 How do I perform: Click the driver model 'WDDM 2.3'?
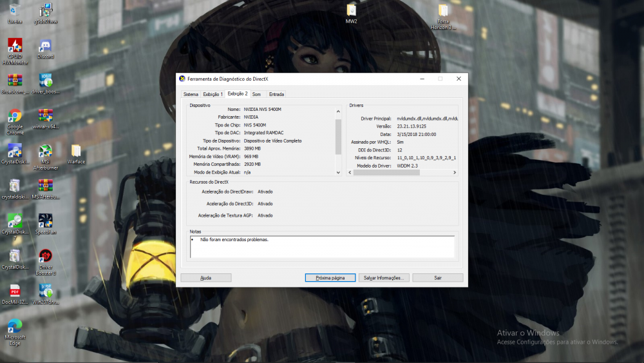pos(408,166)
